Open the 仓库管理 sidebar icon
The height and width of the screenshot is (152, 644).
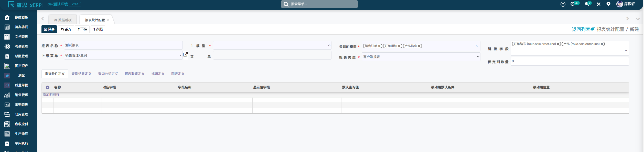(7, 114)
